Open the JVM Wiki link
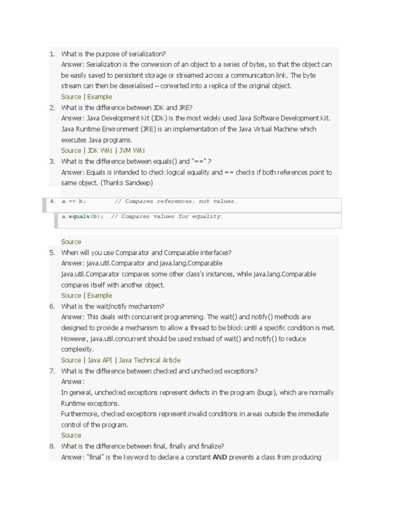 coord(132,151)
